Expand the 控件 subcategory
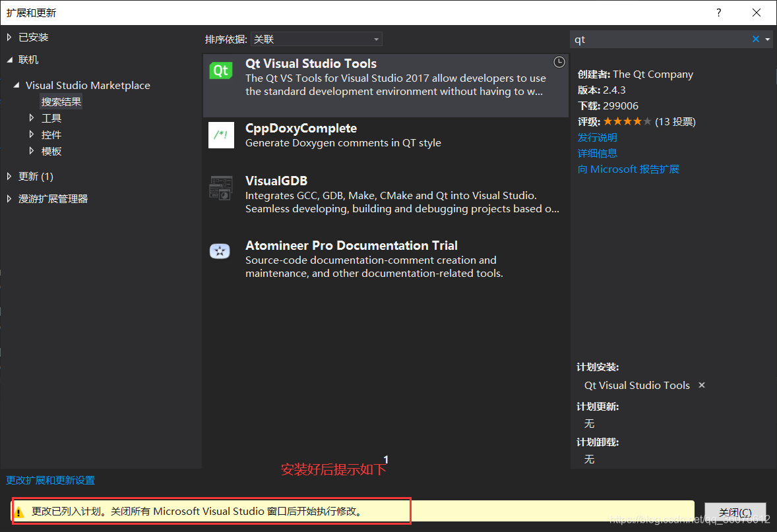The height and width of the screenshot is (532, 777). (x=31, y=134)
